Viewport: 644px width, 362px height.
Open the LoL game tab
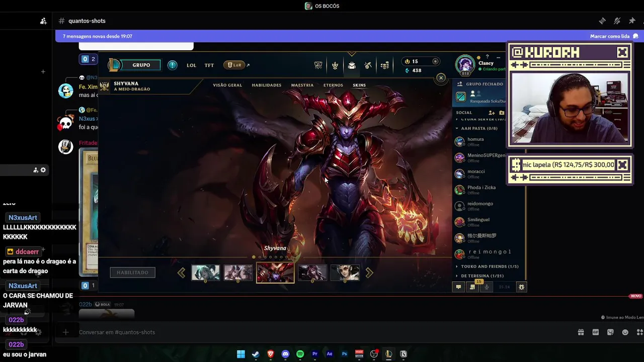click(191, 65)
